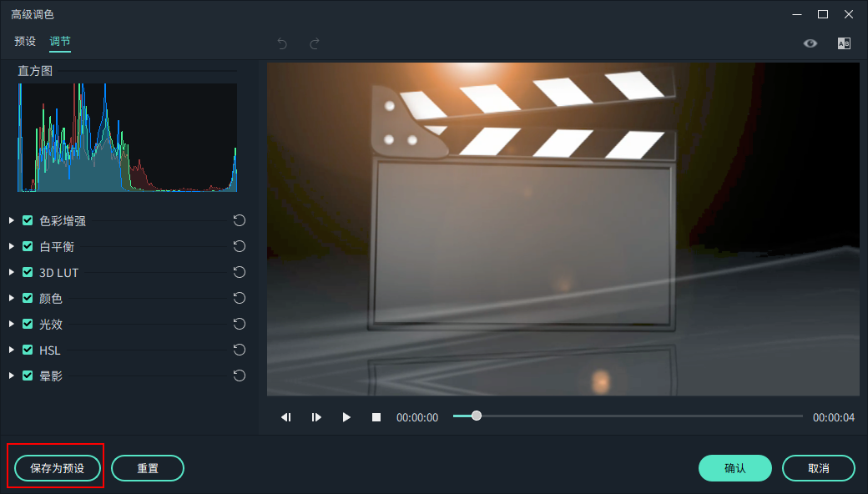868x494 pixels.
Task: Click the 保存为预设 button
Action: tap(57, 468)
